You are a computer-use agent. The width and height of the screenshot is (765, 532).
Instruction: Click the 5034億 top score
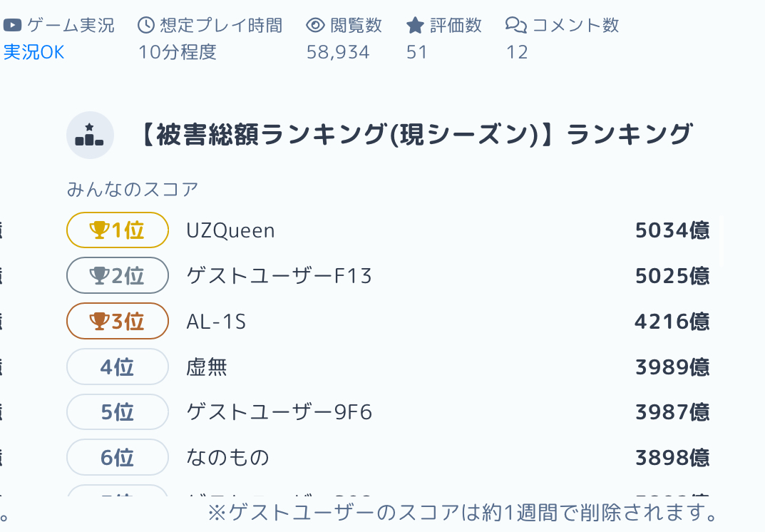tap(672, 230)
